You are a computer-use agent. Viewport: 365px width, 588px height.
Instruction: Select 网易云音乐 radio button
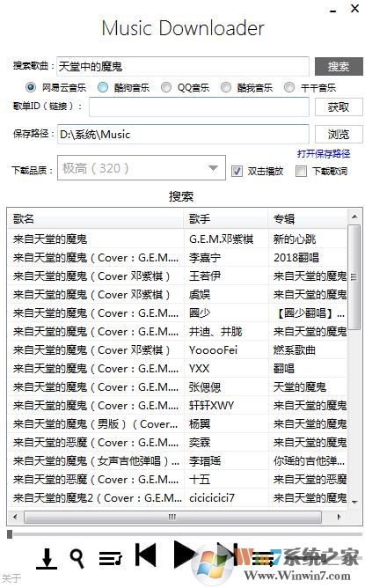(x=31, y=87)
